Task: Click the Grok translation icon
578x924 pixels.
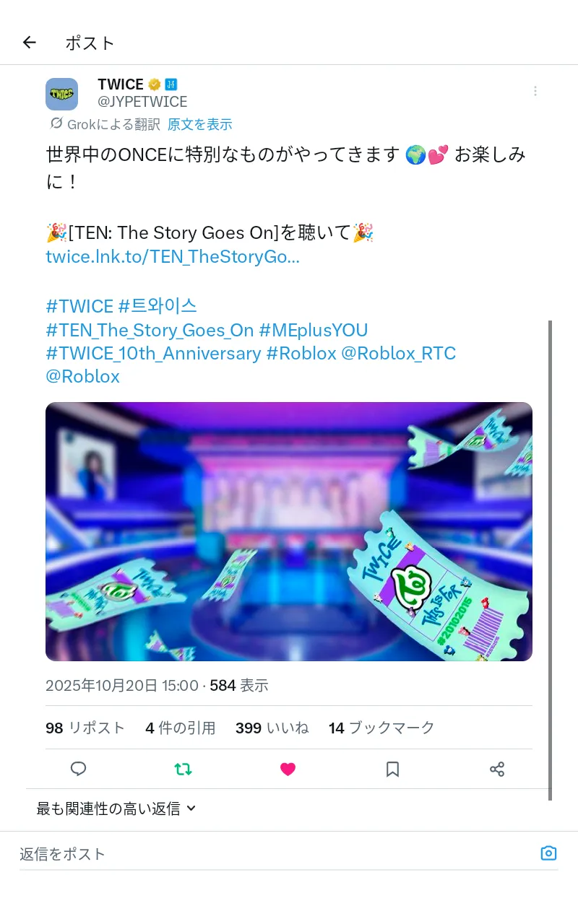Action: coord(56,123)
